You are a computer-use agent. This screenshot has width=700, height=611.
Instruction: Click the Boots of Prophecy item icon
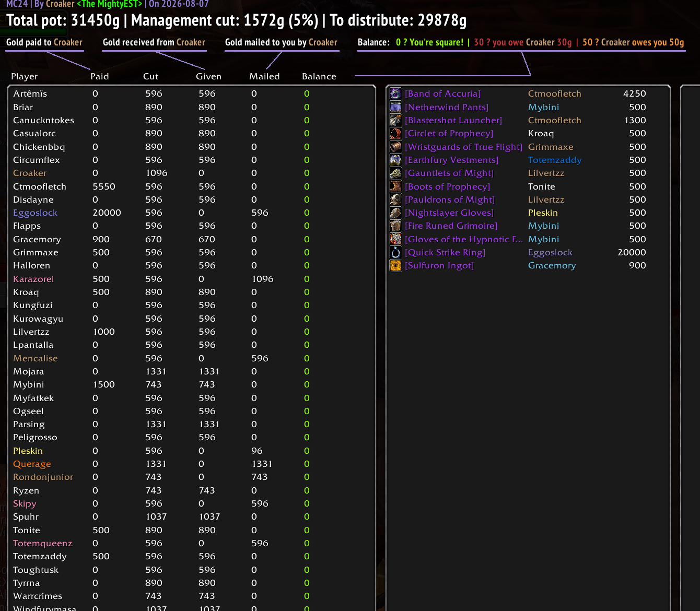point(396,186)
